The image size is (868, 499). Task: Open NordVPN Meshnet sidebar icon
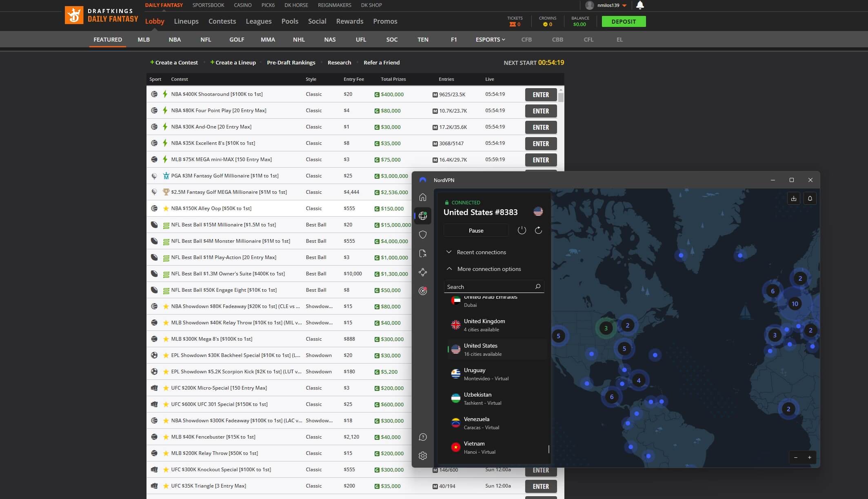click(423, 272)
